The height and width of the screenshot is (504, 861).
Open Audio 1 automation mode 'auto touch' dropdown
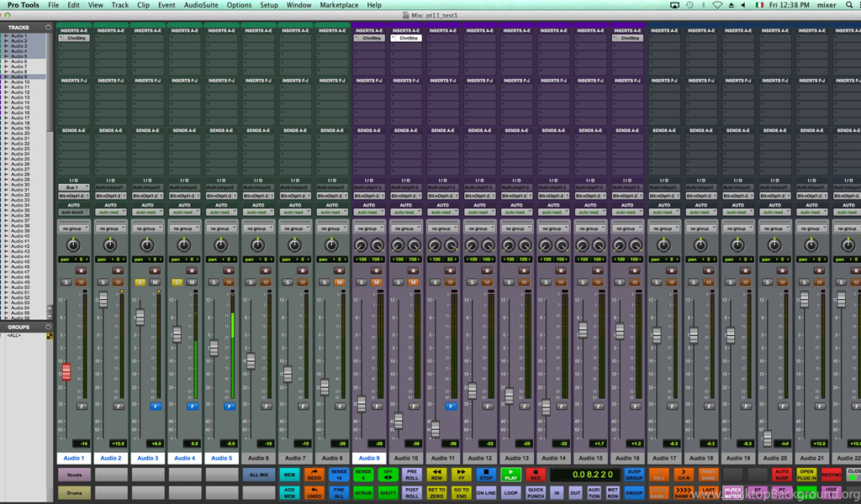[x=74, y=213]
